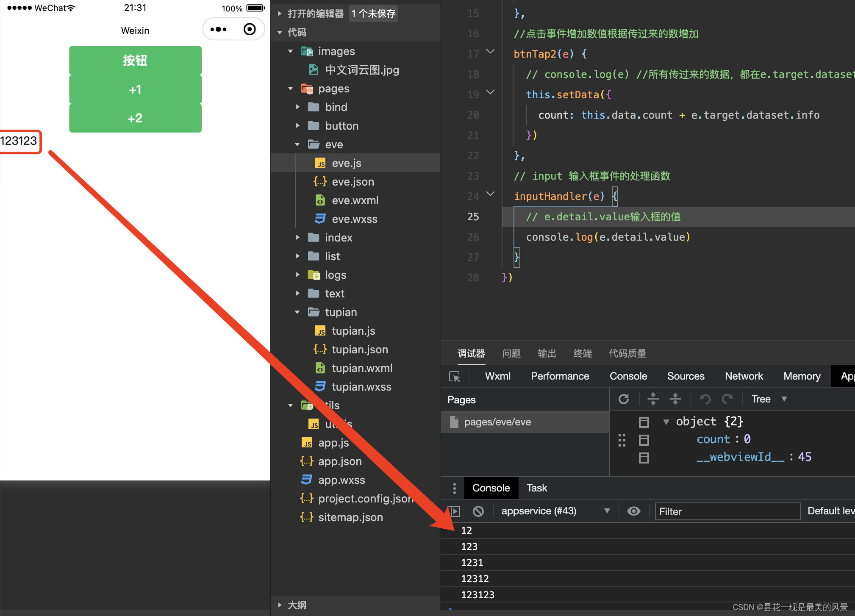
Task: Open the Tree view mode dropdown
Action: pyautogui.click(x=769, y=399)
